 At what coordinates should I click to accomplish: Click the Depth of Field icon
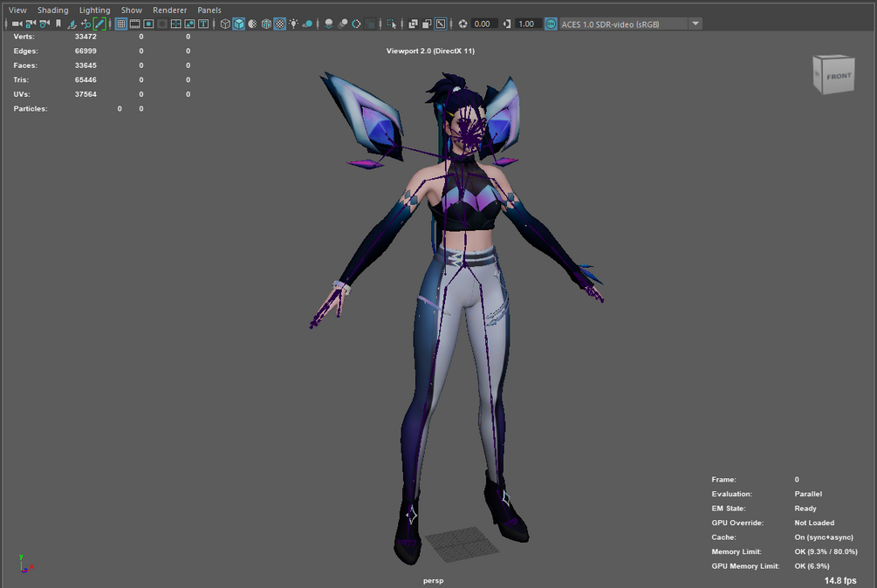point(370,24)
